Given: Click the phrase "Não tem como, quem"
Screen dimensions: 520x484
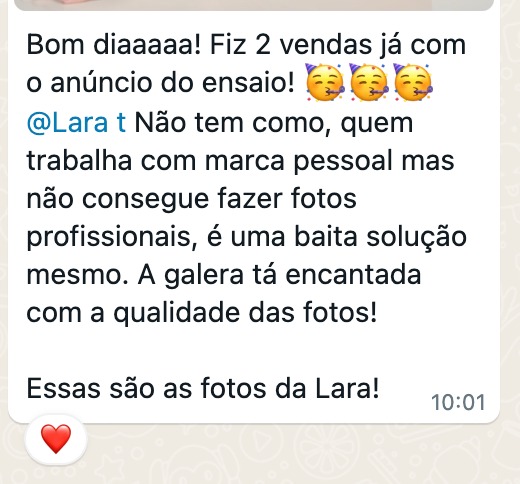Looking at the screenshot, I should [274, 124].
